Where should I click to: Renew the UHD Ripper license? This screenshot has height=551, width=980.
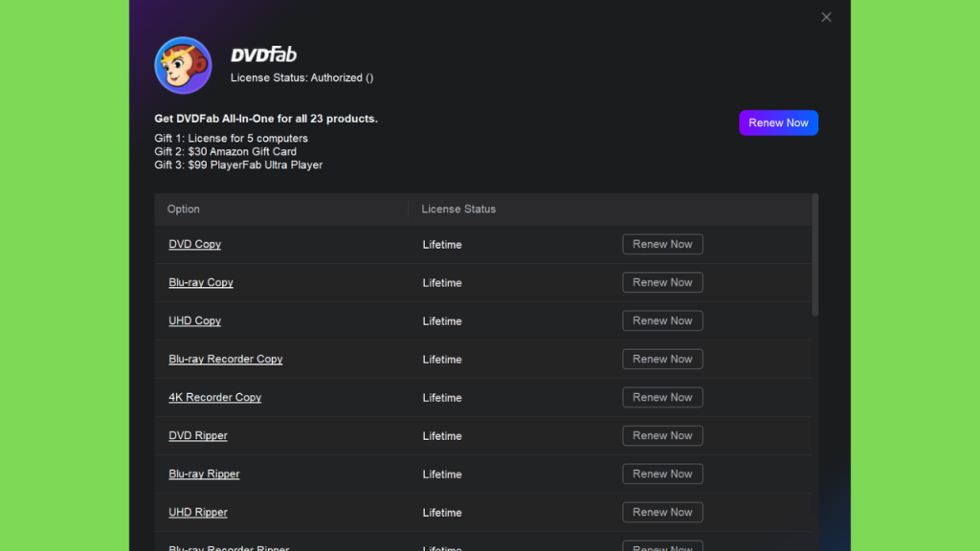662,513
